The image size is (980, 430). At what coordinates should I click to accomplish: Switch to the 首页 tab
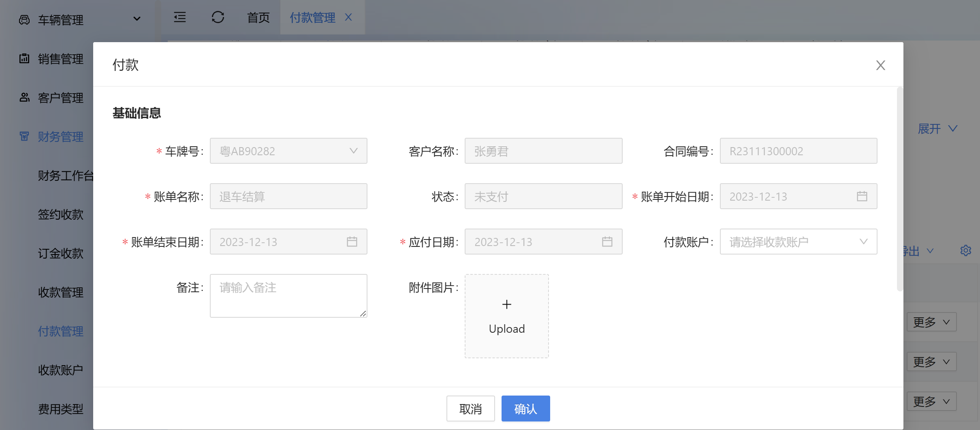point(258,17)
